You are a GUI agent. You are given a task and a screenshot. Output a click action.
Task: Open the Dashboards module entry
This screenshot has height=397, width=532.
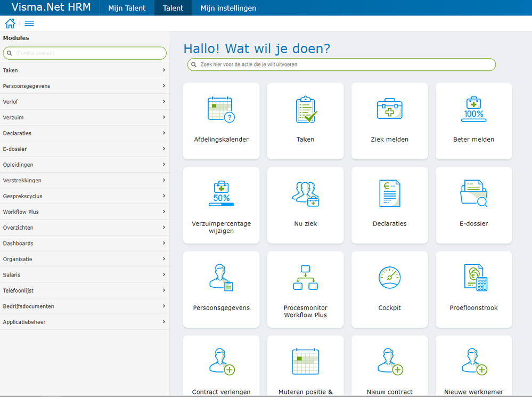click(x=85, y=243)
